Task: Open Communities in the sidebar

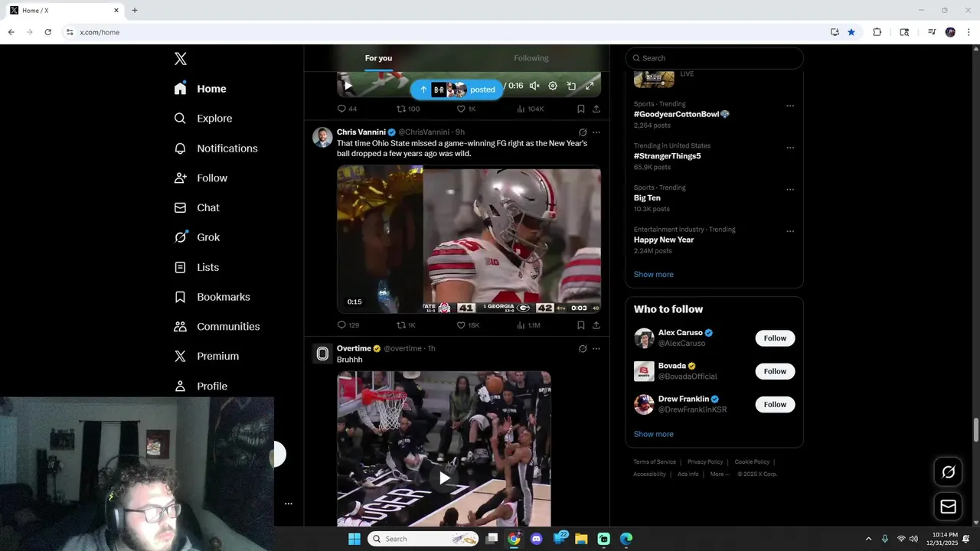Action: point(217,327)
